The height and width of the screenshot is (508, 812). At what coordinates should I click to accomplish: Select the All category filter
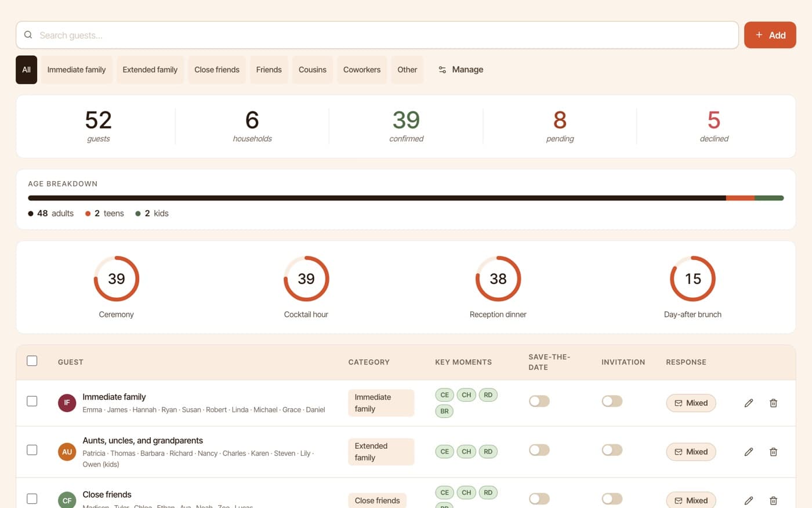pyautogui.click(x=26, y=70)
